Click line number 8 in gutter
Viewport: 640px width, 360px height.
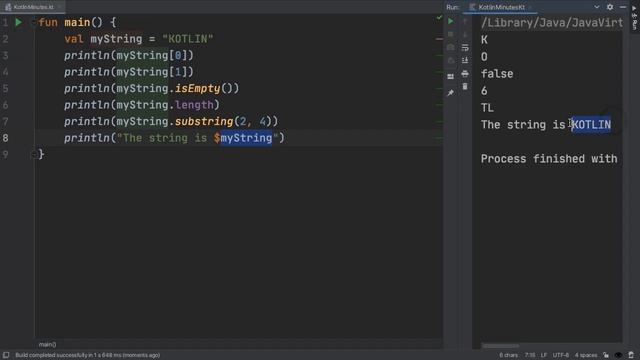point(5,138)
